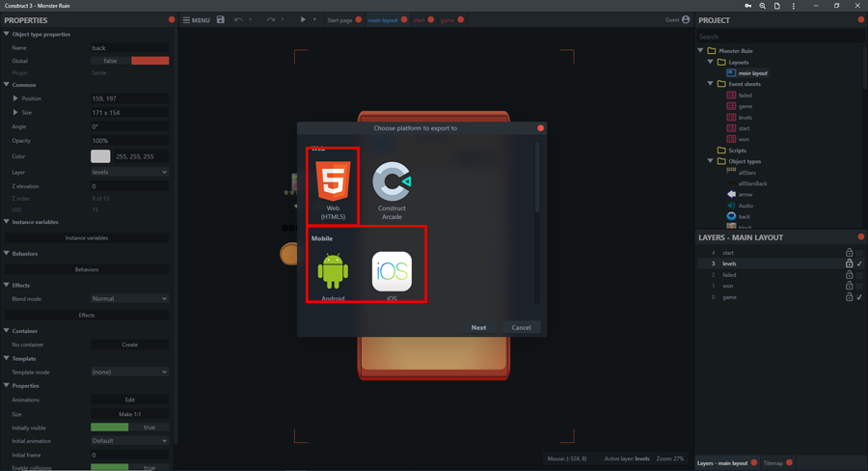Close the export platform dialog

pos(540,128)
